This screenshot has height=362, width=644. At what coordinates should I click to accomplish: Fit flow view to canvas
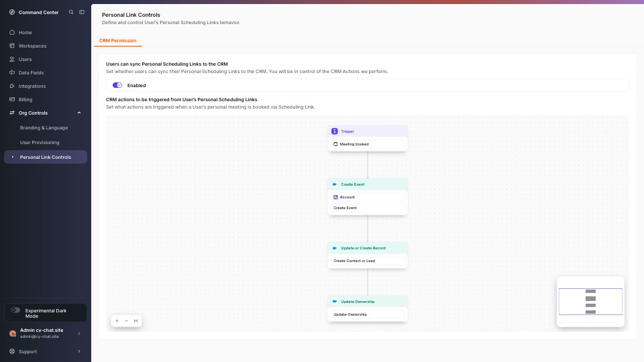pos(136,321)
